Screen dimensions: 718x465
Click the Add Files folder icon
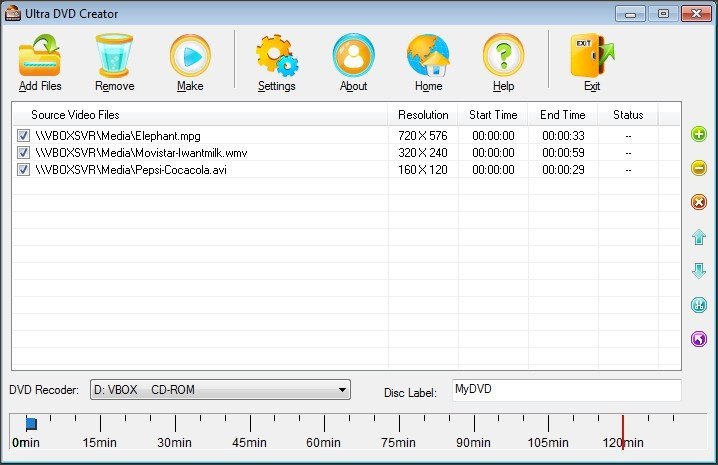coord(39,55)
